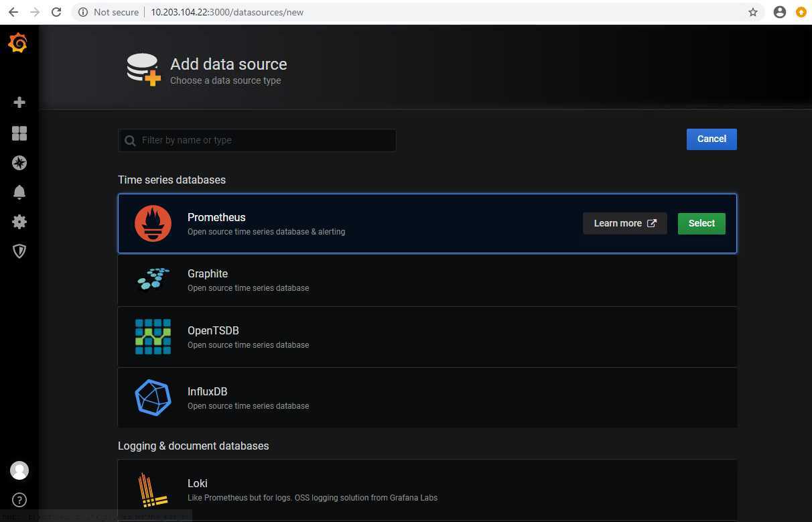Click the orange browser update icon
The width and height of the screenshot is (812, 522).
coord(801,12)
